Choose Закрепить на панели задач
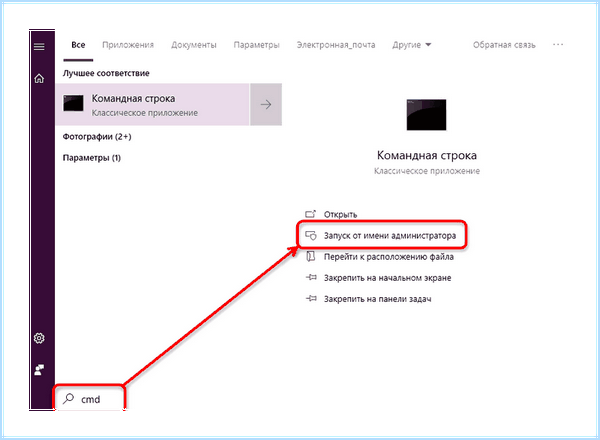600x440 pixels. click(x=368, y=299)
